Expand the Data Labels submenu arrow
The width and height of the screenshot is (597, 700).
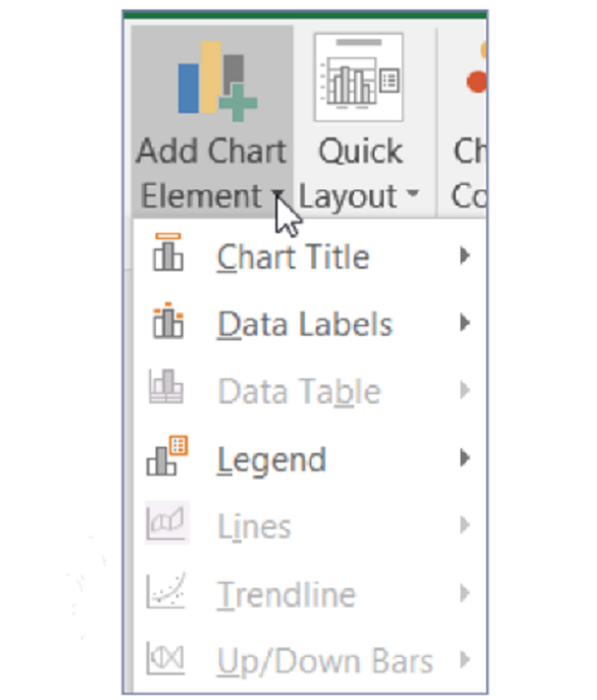click(464, 323)
